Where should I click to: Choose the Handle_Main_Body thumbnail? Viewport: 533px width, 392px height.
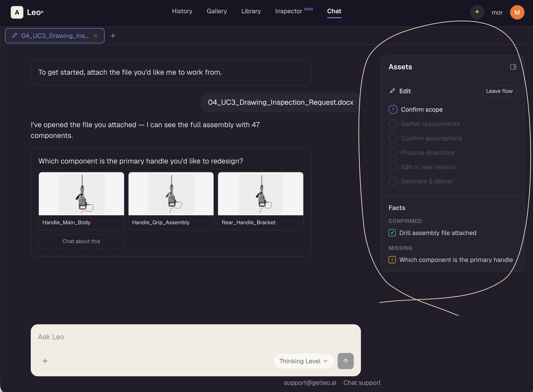coord(81,201)
